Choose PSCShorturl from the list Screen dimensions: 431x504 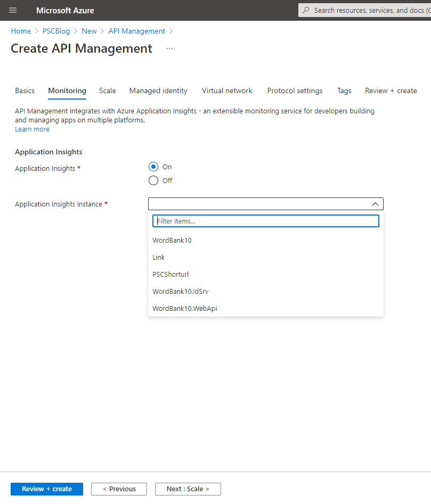coord(266,275)
